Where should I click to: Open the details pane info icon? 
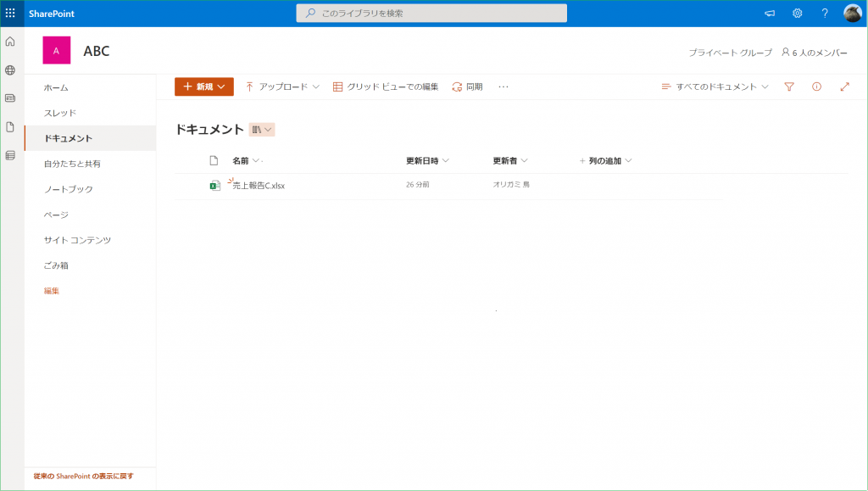816,86
